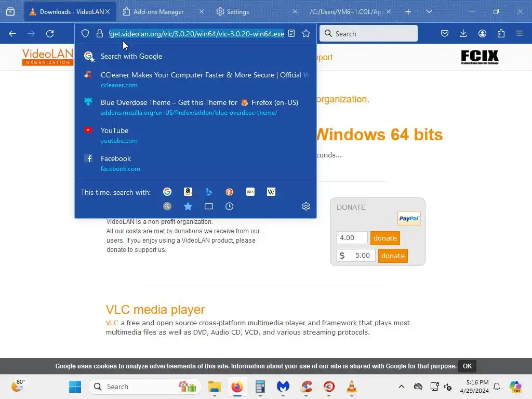Open File Explorer from taskbar
The height and width of the screenshot is (399, 532).
pos(215,387)
